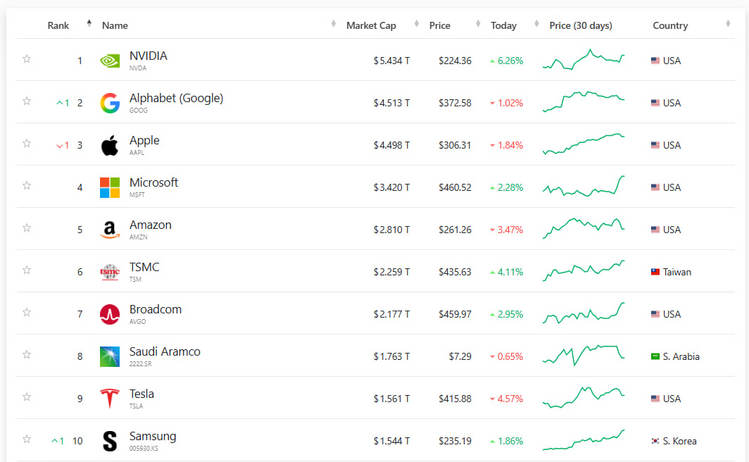
Task: Click Saudi Aramco price $7.29
Action: (460, 356)
